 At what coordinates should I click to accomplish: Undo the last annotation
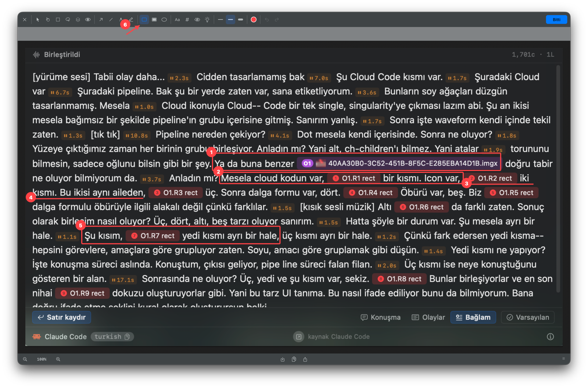[x=267, y=20]
